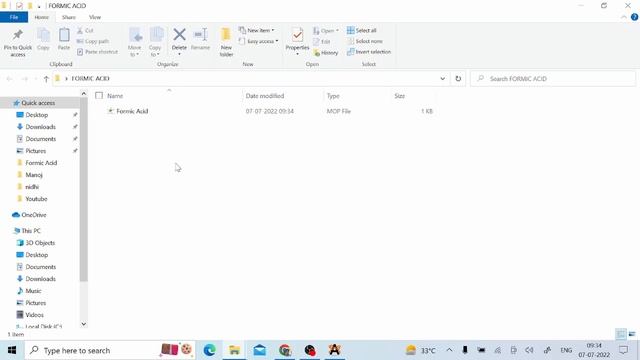This screenshot has width=640, height=360.
Task: Click the navigation pane scroll-up arrow
Action: point(84,94)
